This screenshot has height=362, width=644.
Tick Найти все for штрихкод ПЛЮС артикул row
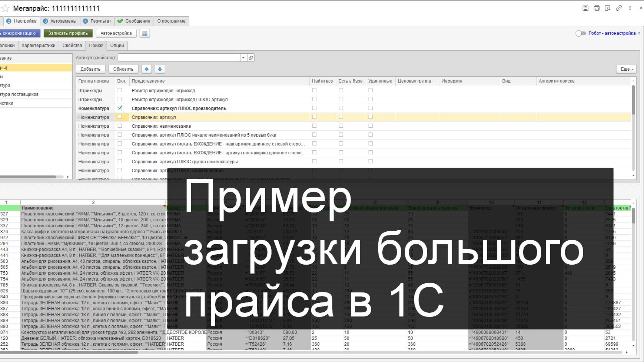tap(314, 99)
